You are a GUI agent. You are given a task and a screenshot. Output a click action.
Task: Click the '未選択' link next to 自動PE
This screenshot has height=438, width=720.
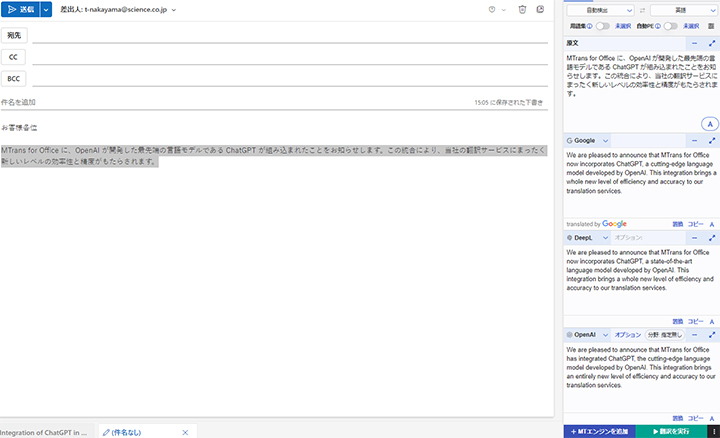(x=691, y=26)
